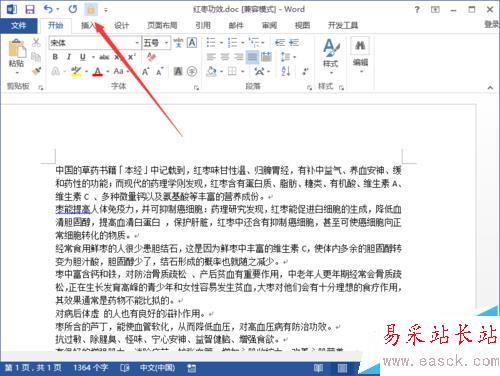Click the enclosed character circle icon
500x376 pixels.
[192, 71]
